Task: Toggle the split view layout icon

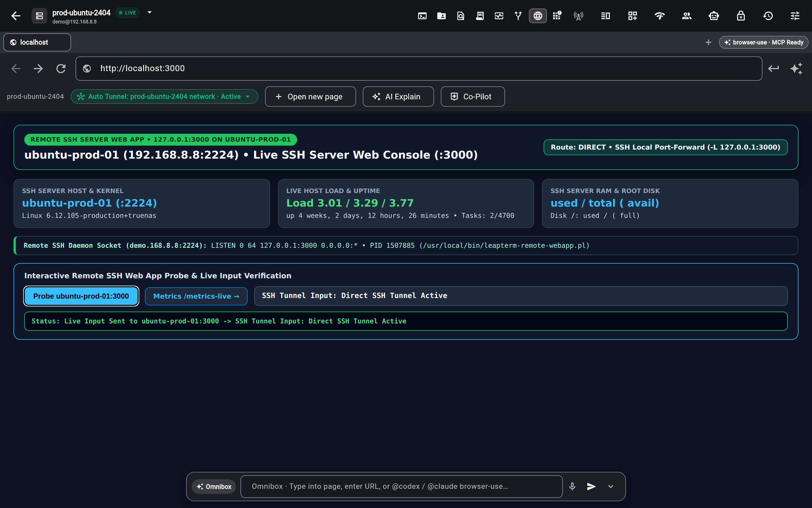Action: click(x=605, y=16)
